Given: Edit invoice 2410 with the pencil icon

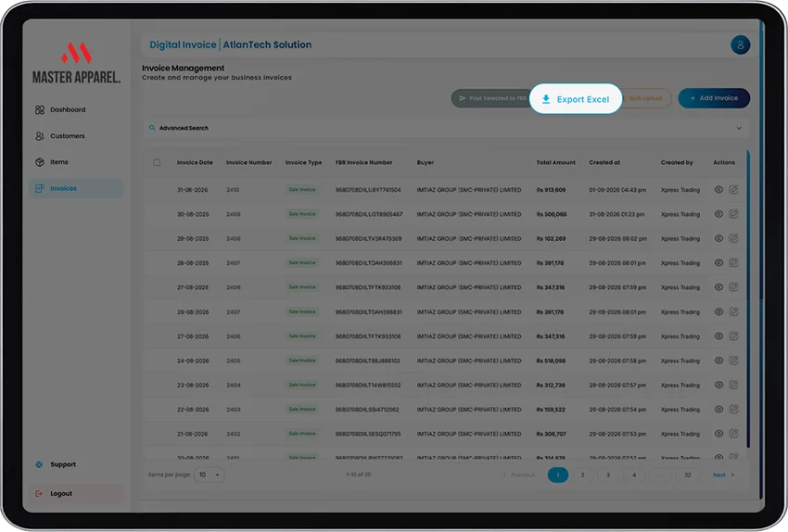Looking at the screenshot, I should [733, 189].
